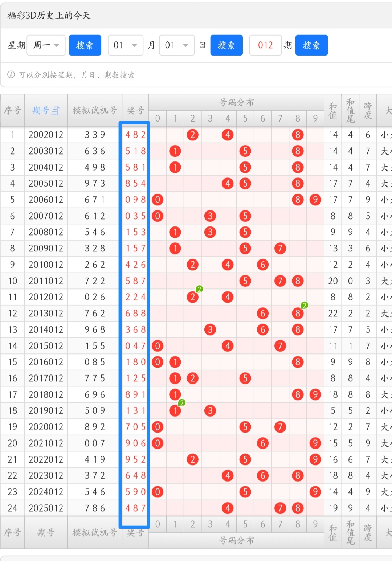Select issue number 2006012

tap(46, 200)
